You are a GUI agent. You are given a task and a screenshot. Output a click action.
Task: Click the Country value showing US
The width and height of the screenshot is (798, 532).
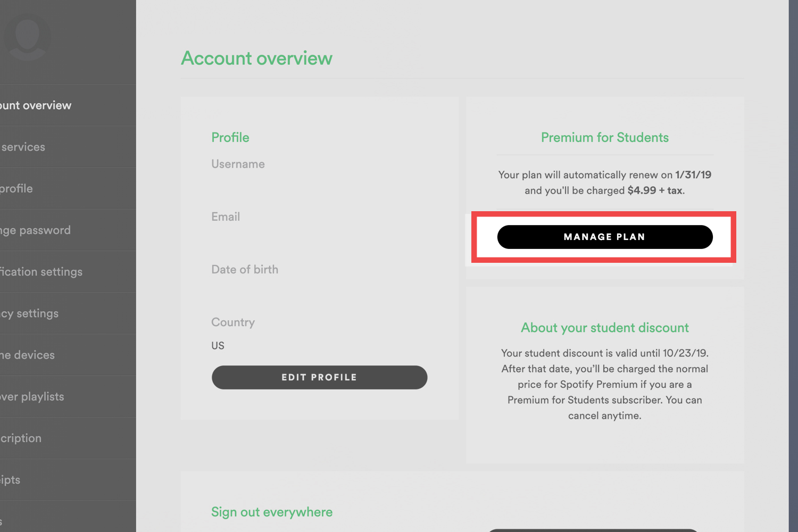coord(218,345)
